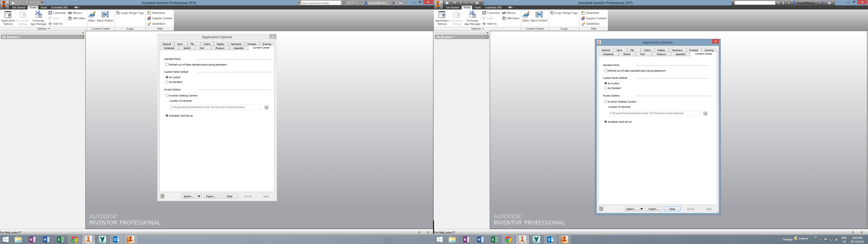868x244 pixels.
Task: Open VBA Editor in the Inventor 2015 ribbon
Action: (511, 18)
